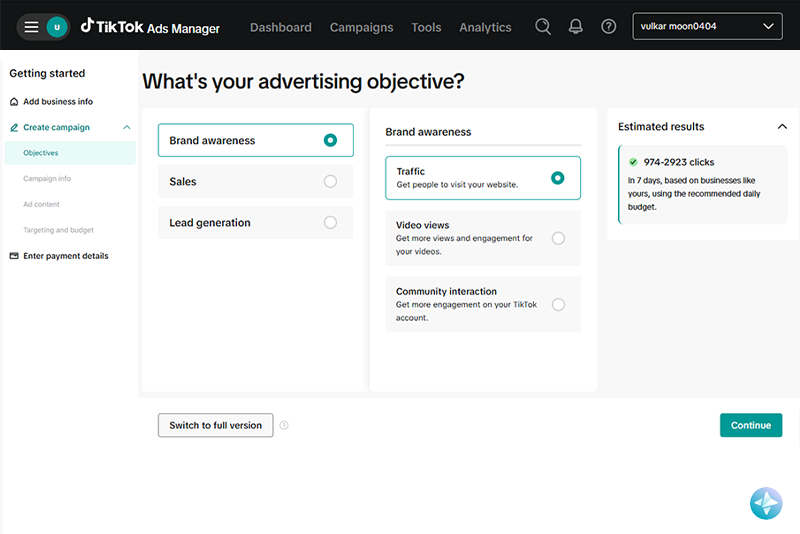Select the Community interaction radio button
This screenshot has height=534, width=800.
[558, 304]
